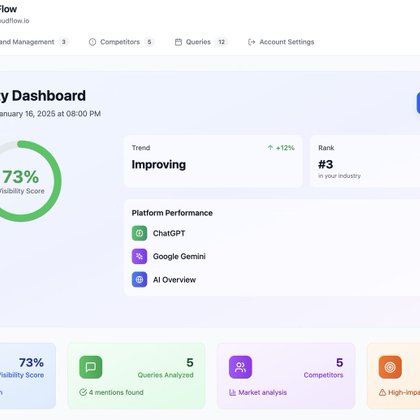Click the Competitors clock icon
The width and height of the screenshot is (420, 420).
pos(92,42)
